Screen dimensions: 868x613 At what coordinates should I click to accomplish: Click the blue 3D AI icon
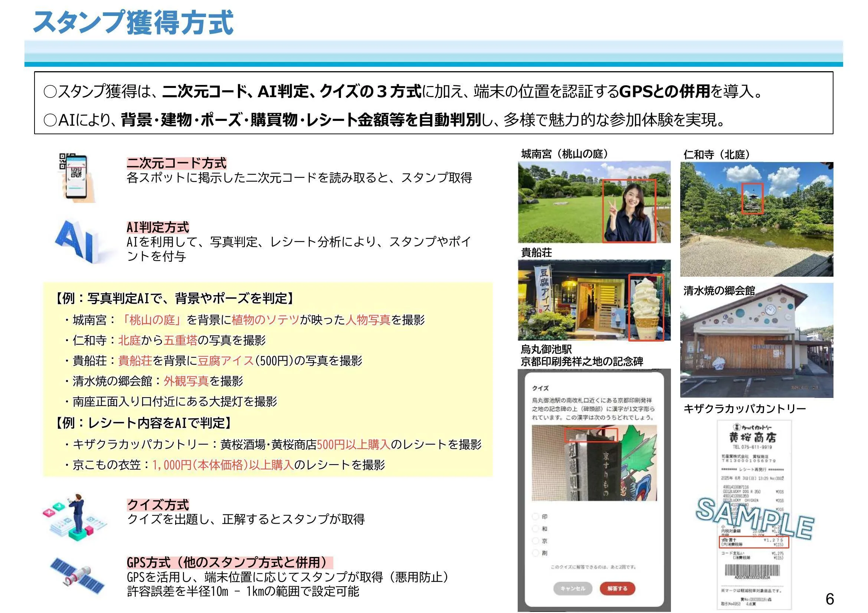[78, 242]
